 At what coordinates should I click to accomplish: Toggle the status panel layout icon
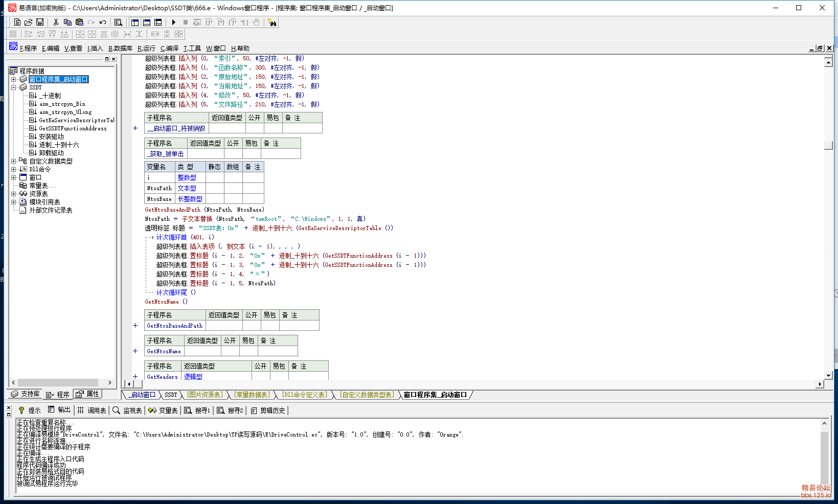point(147,22)
